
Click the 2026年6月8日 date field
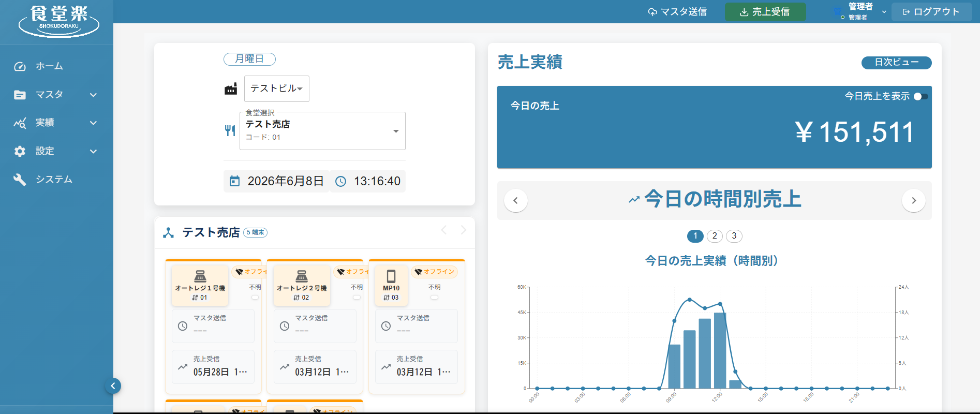coord(277,181)
